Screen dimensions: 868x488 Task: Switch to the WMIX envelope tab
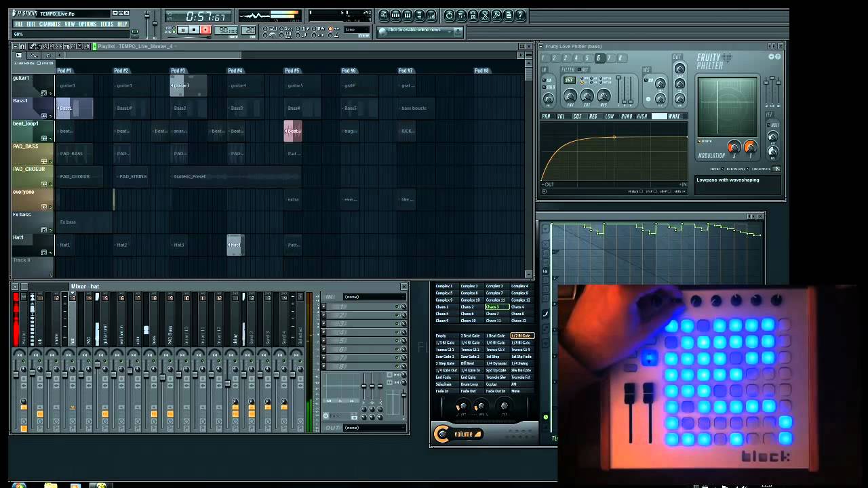673,117
